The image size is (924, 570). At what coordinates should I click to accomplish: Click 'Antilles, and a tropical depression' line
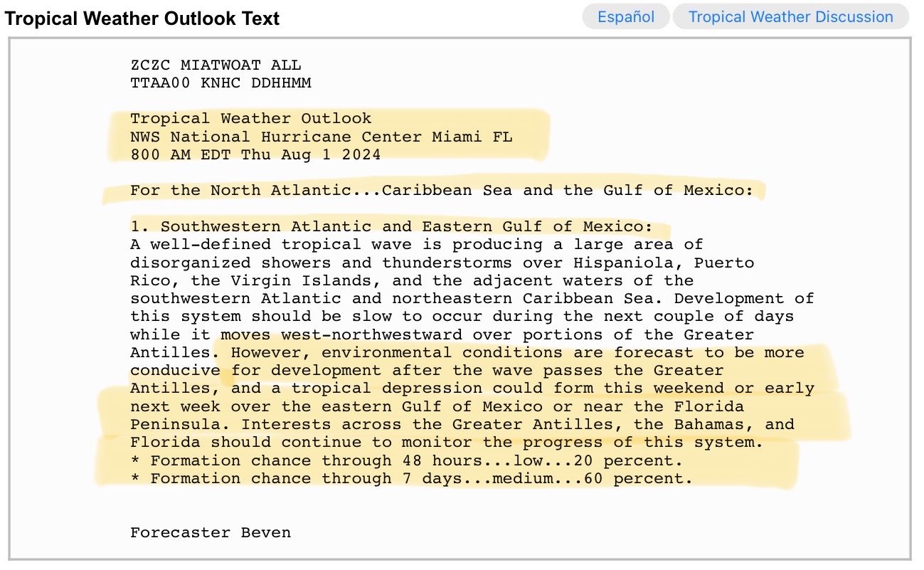click(x=472, y=389)
